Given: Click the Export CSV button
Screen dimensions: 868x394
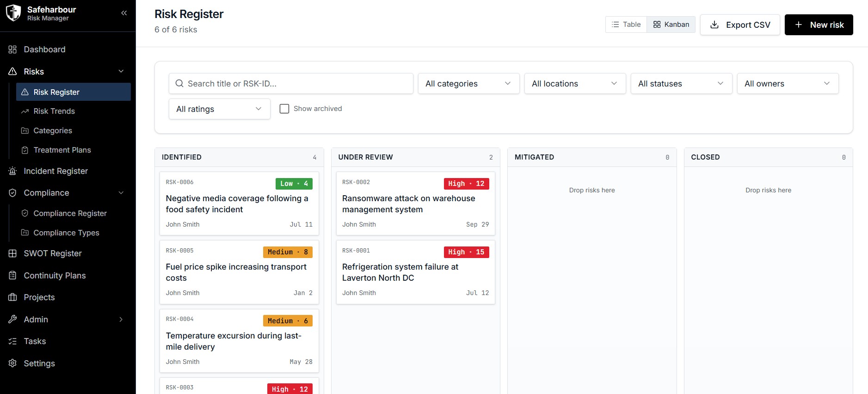Looking at the screenshot, I should 740,25.
